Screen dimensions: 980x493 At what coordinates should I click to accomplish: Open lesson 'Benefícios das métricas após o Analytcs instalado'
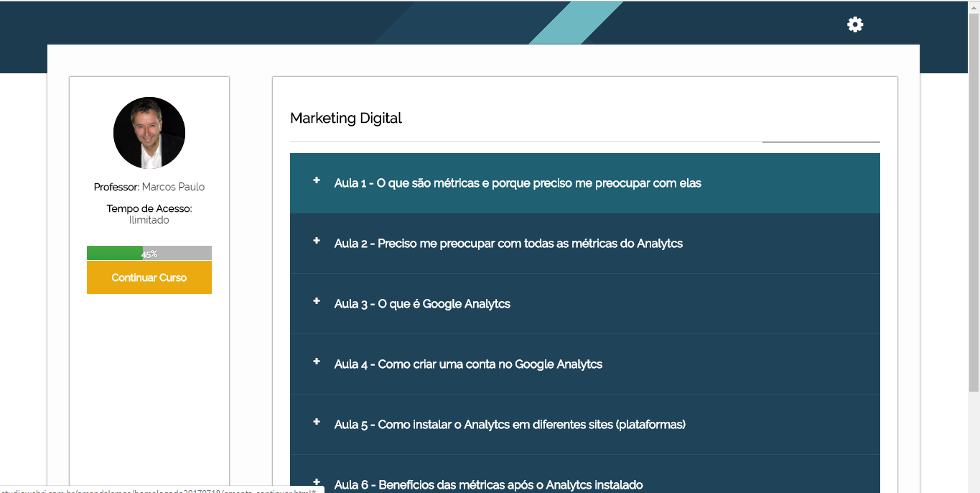pyautogui.click(x=488, y=485)
